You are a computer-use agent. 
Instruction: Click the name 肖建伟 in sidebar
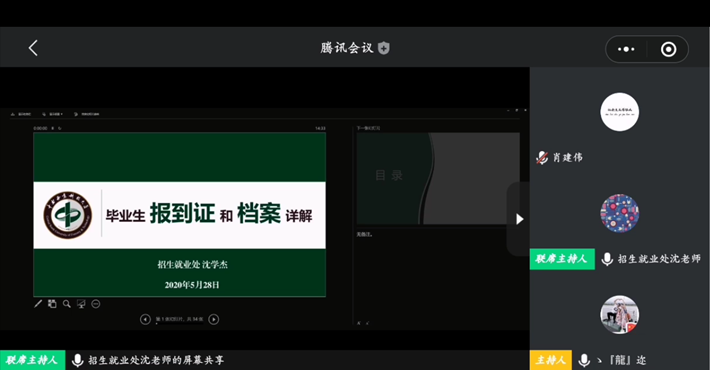click(568, 158)
